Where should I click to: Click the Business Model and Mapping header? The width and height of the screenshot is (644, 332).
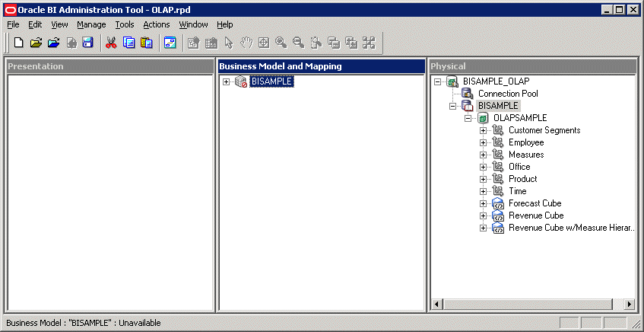point(321,66)
